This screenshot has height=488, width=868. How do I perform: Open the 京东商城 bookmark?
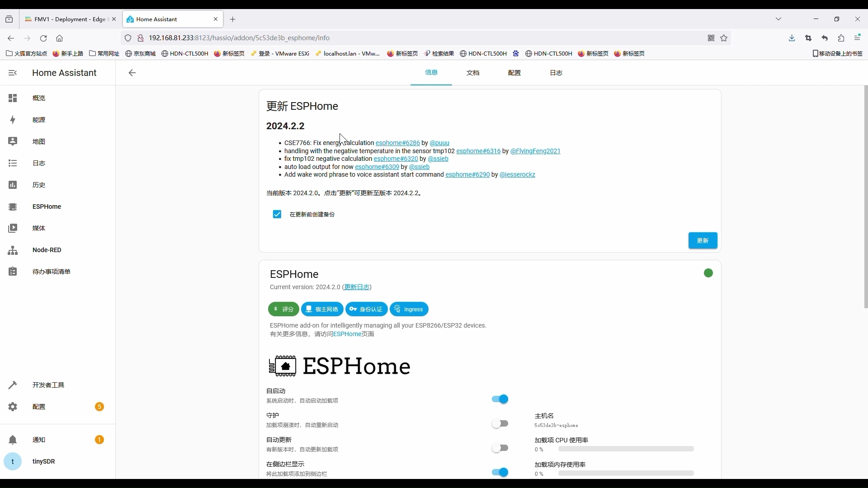point(141,53)
